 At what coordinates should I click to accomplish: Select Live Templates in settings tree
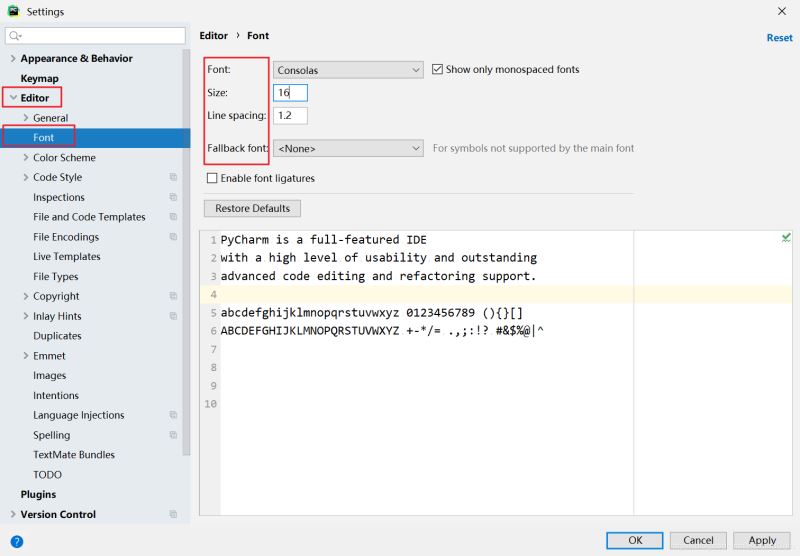click(66, 257)
